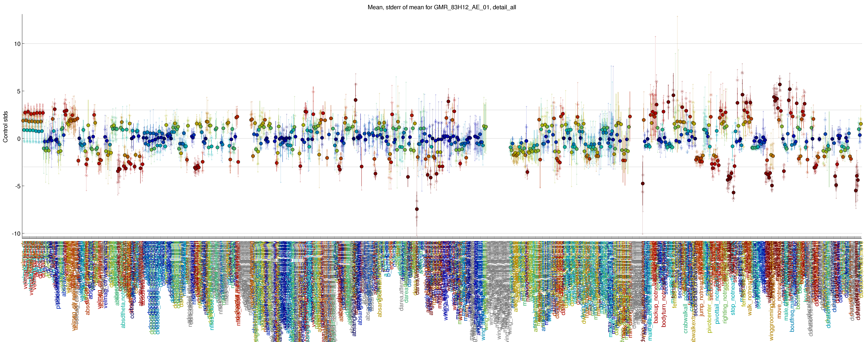
Task: Click the teal 'crabwalkall' x-axis label
Action: pos(685,318)
